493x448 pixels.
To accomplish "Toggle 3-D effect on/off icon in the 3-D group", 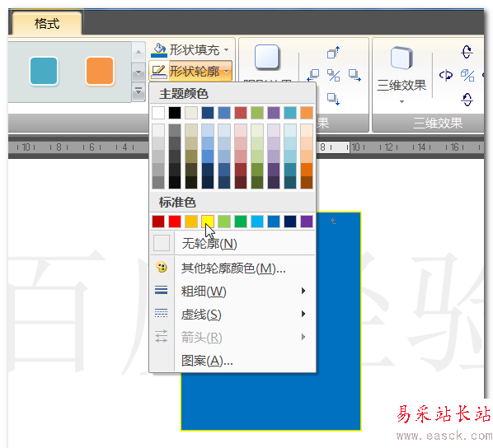I will click(x=467, y=76).
